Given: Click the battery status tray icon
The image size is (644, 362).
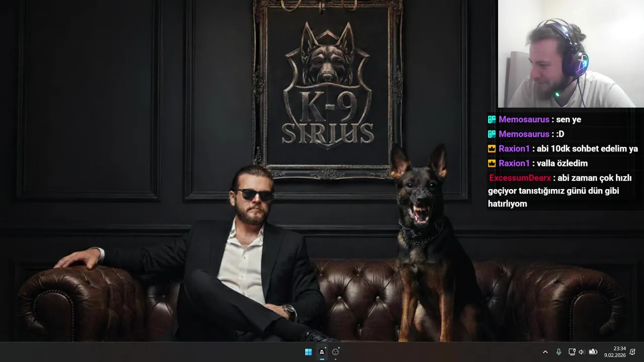Looking at the screenshot, I should 593,352.
